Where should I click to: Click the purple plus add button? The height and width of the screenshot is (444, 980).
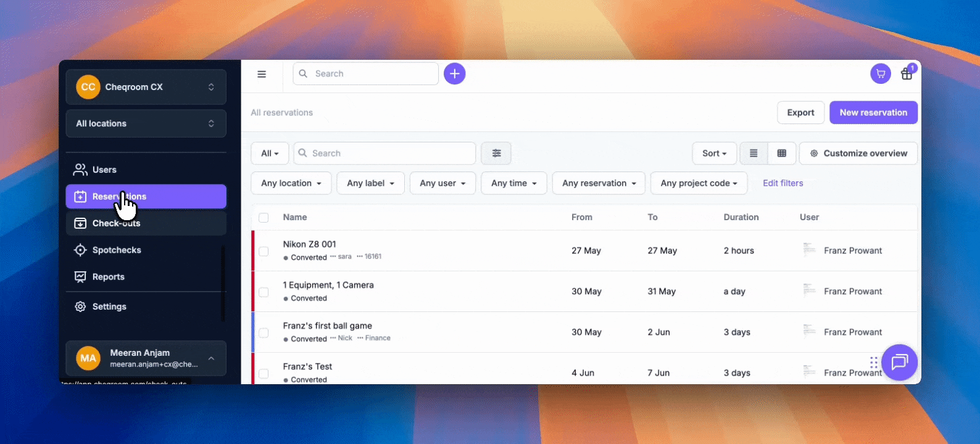(454, 74)
